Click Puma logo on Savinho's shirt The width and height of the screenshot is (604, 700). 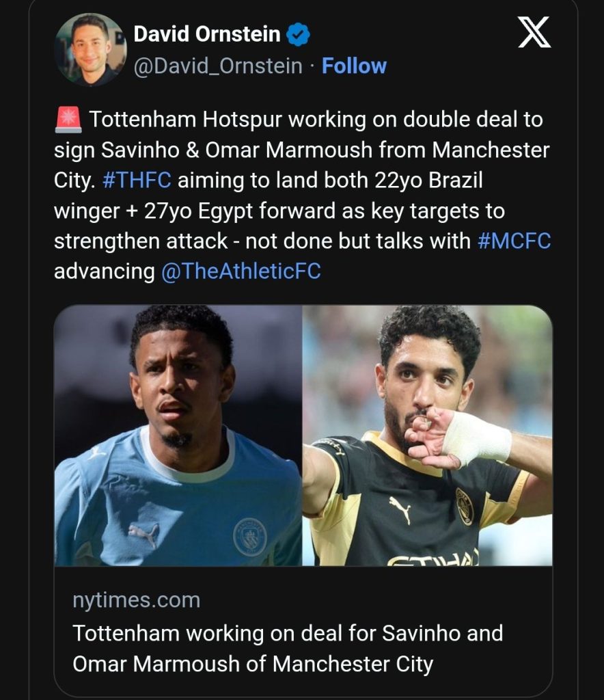[x=143, y=535]
